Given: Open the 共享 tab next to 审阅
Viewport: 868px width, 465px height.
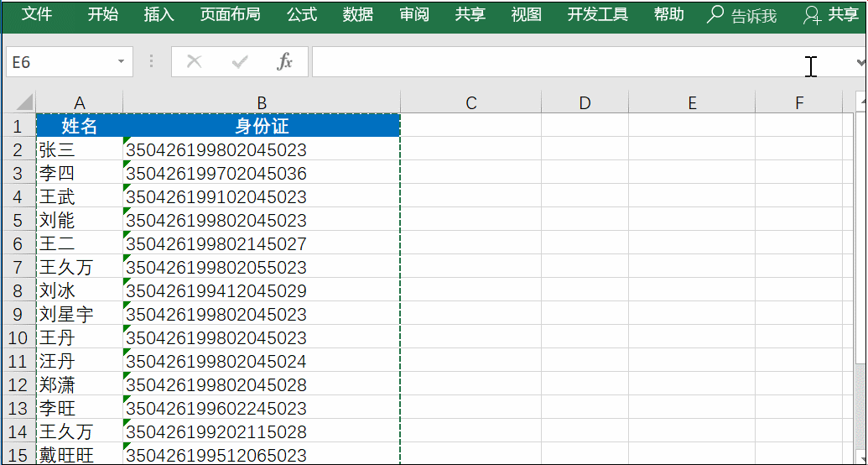Looking at the screenshot, I should click(x=470, y=14).
